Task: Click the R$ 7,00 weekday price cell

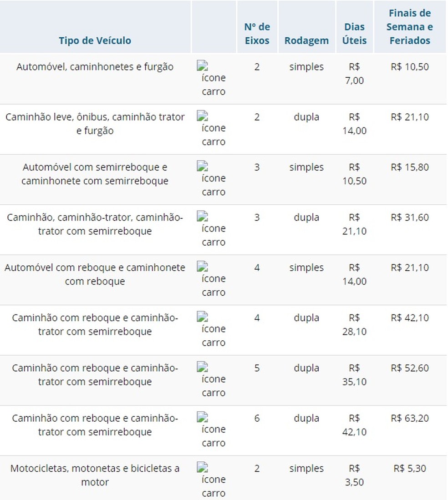Action: [x=354, y=73]
